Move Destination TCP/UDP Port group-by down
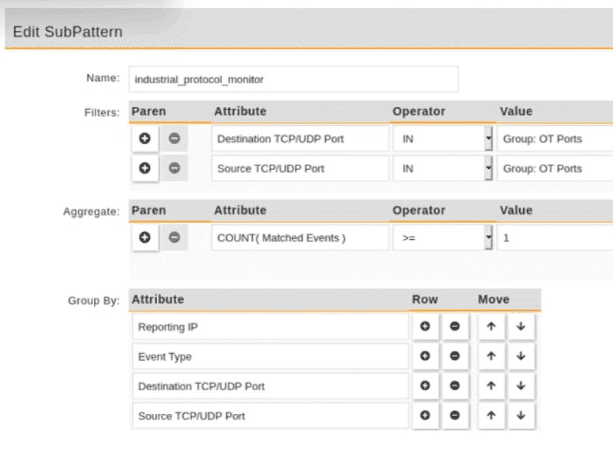Image resolution: width=613 pixels, height=465 pixels. click(521, 385)
